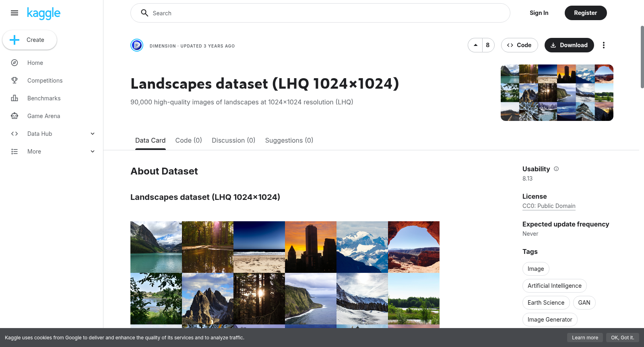Open the Dimension author avatar
The width and height of the screenshot is (644, 347).
coord(137,45)
